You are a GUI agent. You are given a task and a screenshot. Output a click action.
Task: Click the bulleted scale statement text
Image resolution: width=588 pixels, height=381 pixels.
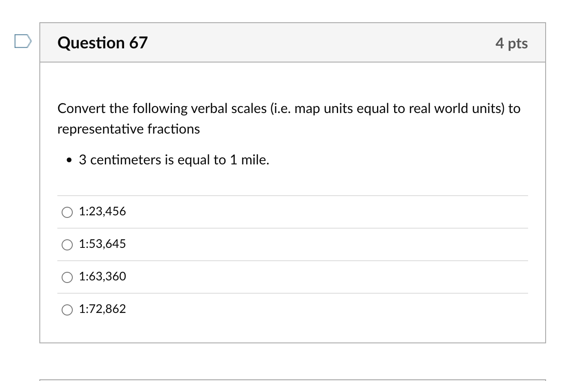point(174,160)
